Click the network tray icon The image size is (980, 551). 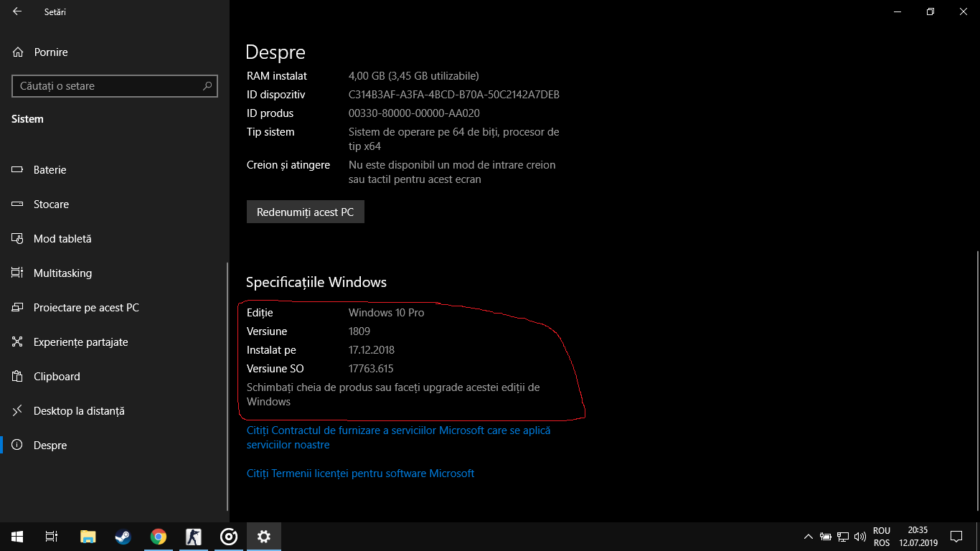(844, 537)
